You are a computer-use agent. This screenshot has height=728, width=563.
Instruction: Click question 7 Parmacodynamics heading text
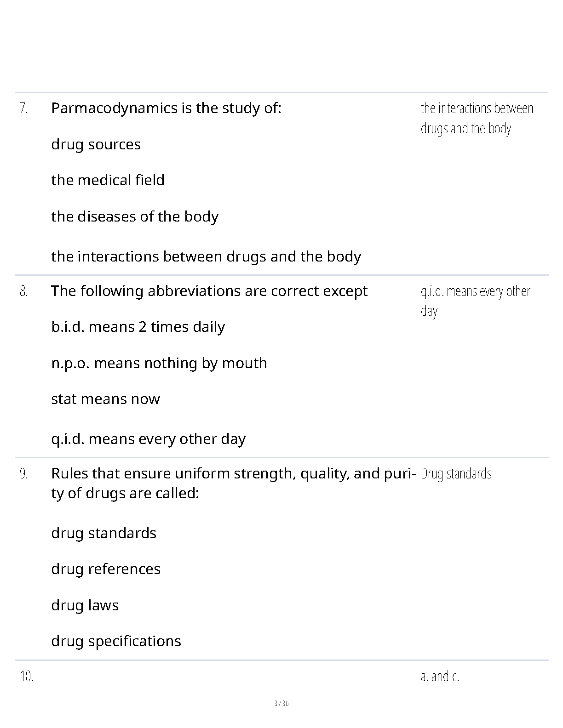(x=166, y=108)
